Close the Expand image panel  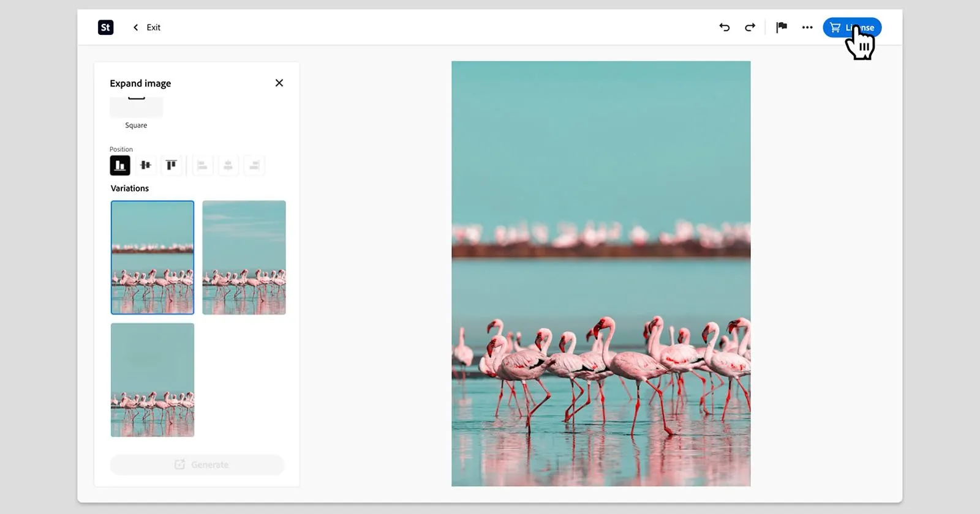pyautogui.click(x=279, y=83)
